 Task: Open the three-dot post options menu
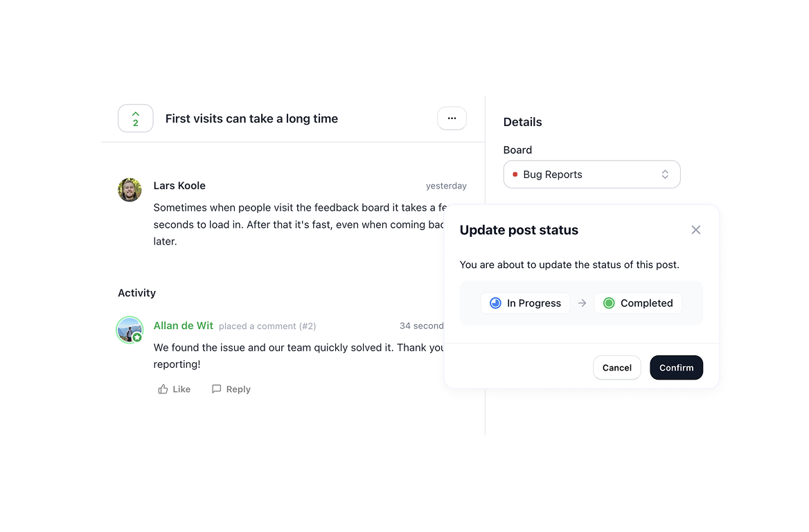tap(452, 118)
